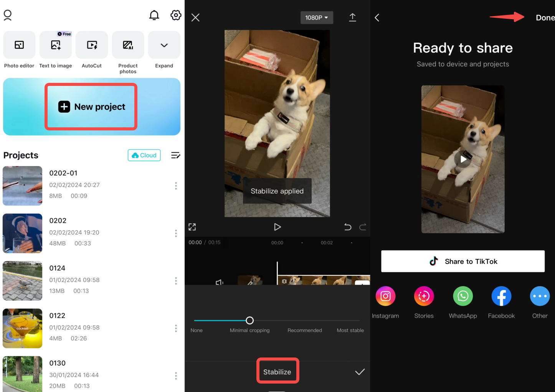555x392 pixels.
Task: Switch to Cloud projects view
Action: [x=144, y=155]
